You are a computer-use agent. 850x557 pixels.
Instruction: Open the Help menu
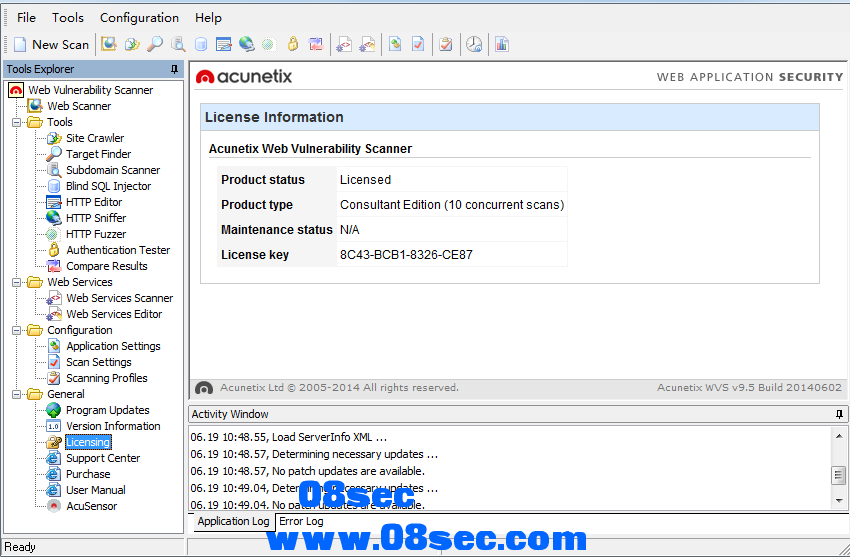[x=208, y=18]
